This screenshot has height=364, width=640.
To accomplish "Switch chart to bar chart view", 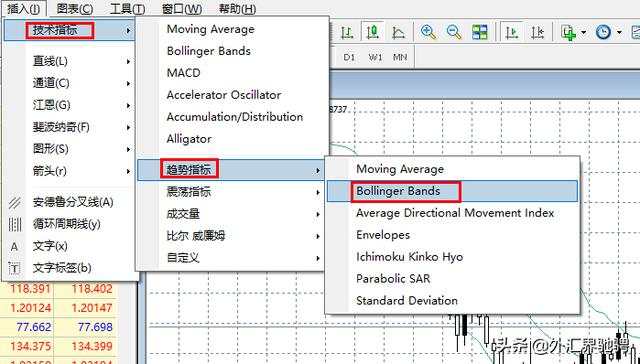I will 347,32.
